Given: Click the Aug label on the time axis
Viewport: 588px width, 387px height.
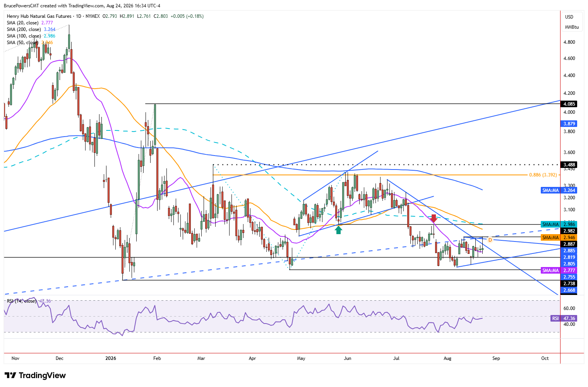Looking at the screenshot, I should point(447,358).
